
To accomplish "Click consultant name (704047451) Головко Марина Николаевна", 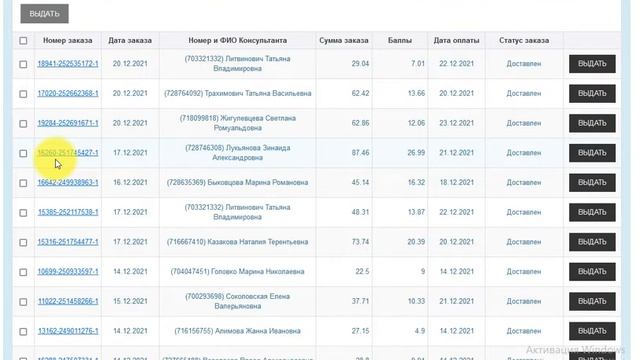I will (238, 271).
